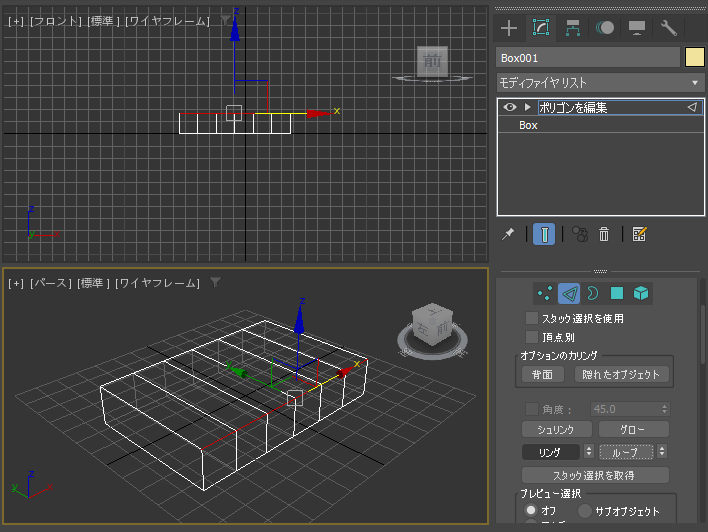The width and height of the screenshot is (708, 532).
Task: Click front viewport gizmo Z axis arrow
Action: [x=235, y=30]
